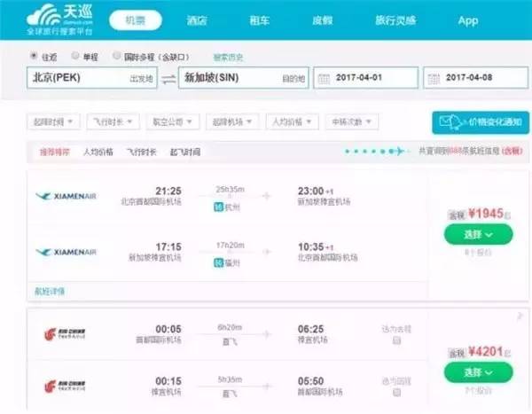Open the 航空公司 airline filter dropdown

173,121
